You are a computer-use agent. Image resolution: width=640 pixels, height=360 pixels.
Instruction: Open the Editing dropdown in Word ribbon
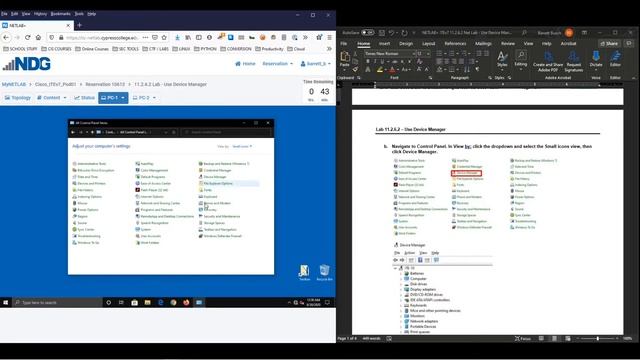point(520,59)
